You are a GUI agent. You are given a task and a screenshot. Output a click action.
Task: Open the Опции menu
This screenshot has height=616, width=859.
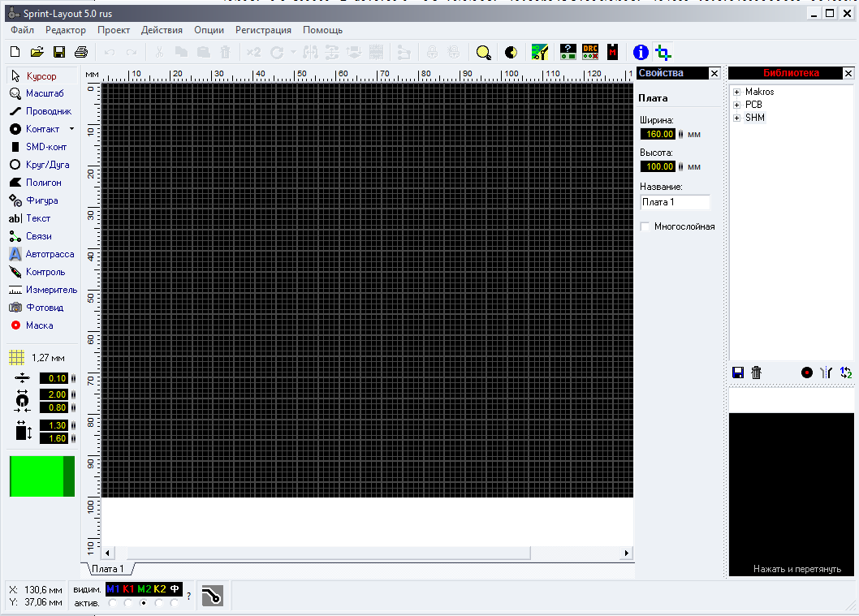pos(209,30)
